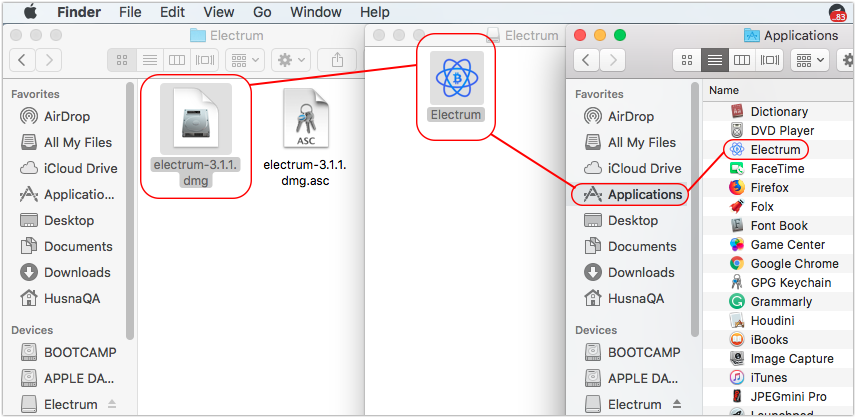Open the Go menu
Viewport: 856px width, 418px height.
point(262,12)
